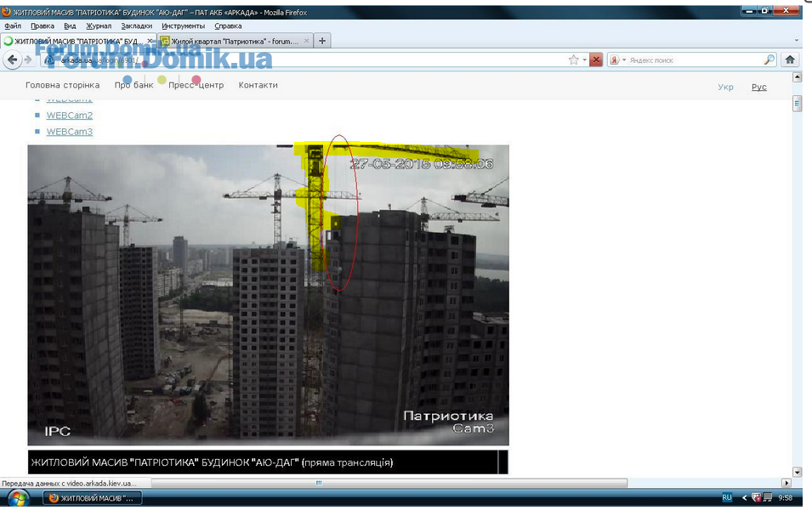Close the ЖИТЛОВИЙ МАСИВ ПАТРІОТИКА tab
812x510 pixels.
150,41
